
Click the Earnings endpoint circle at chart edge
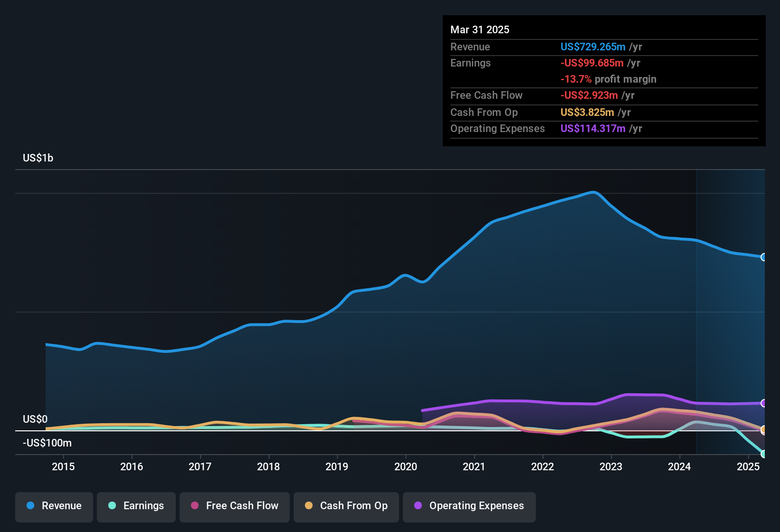click(x=764, y=454)
